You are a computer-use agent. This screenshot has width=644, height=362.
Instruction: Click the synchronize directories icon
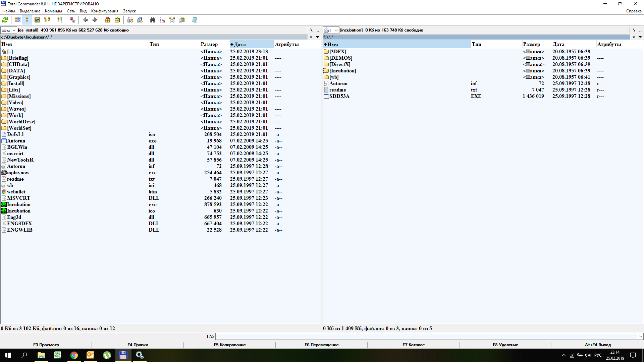[172, 20]
